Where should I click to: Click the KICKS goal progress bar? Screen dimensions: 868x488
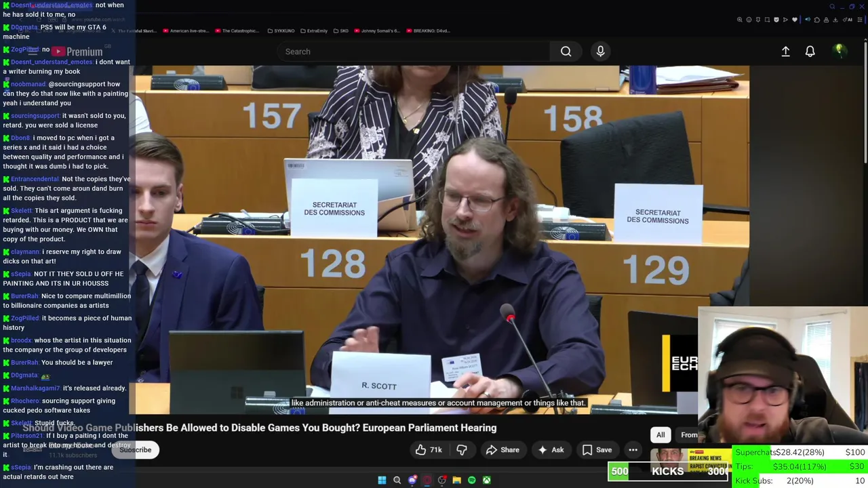[669, 471]
